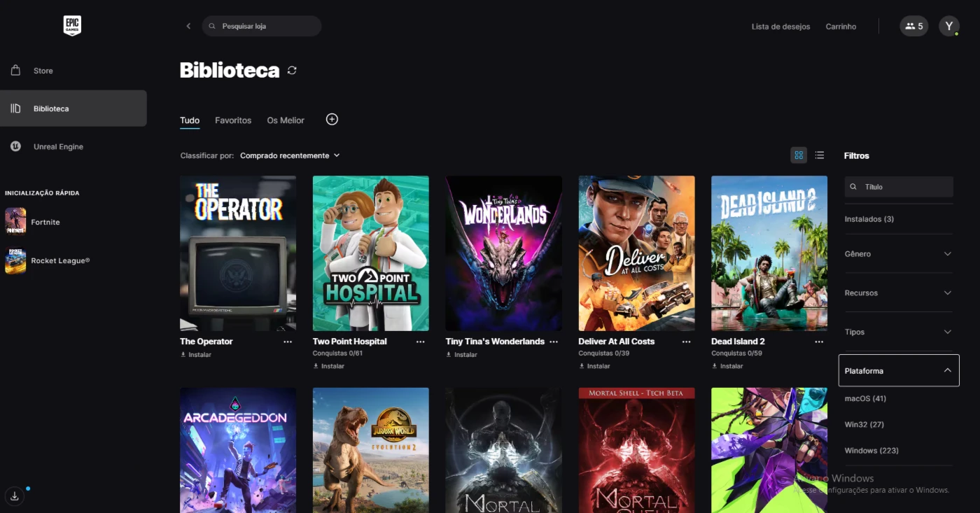Filter by Windows (223)
Screen dimensions: 980x513
coord(871,451)
